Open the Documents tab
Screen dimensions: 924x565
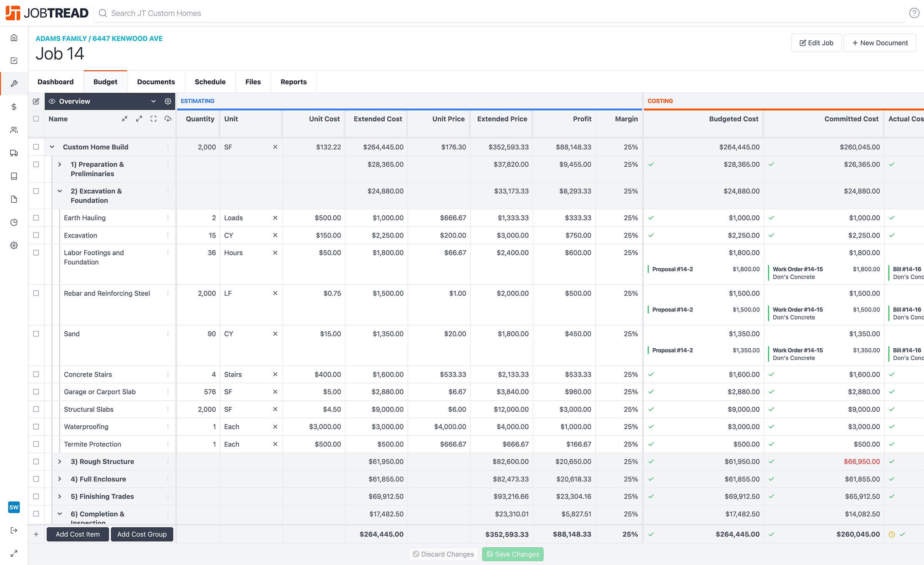[156, 82]
